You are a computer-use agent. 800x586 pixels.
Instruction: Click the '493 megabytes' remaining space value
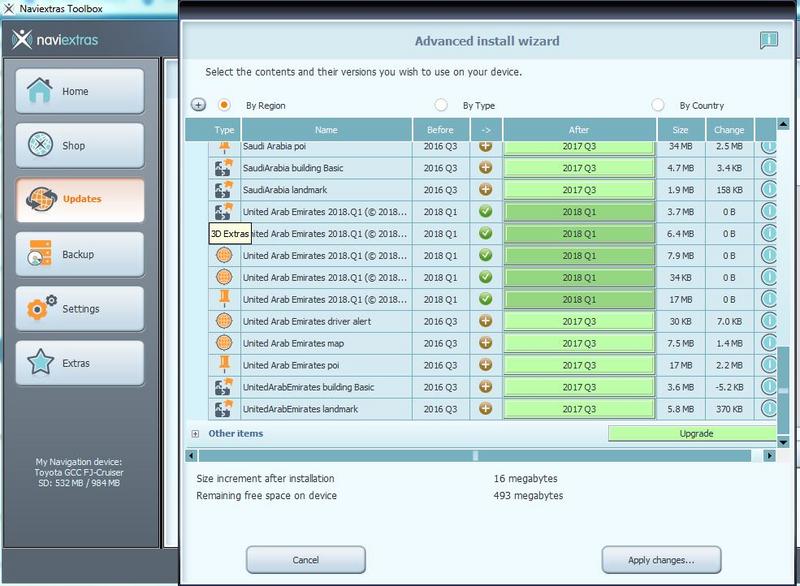(528, 495)
